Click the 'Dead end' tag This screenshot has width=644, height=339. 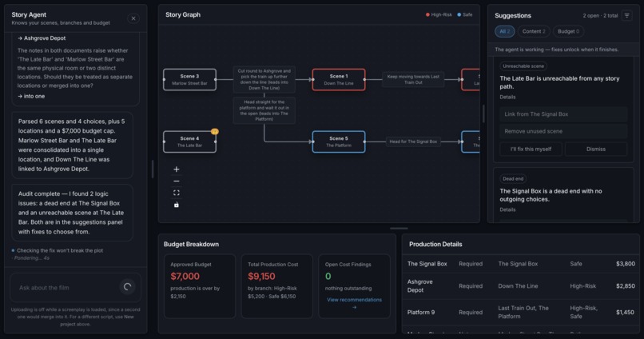(513, 179)
